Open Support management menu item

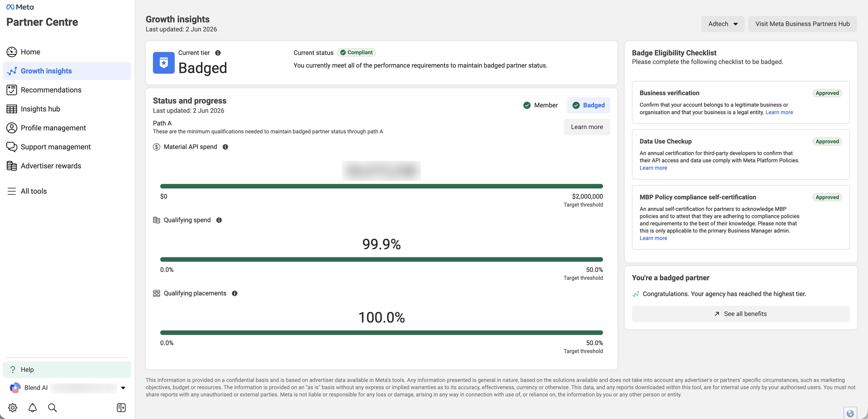point(67,147)
